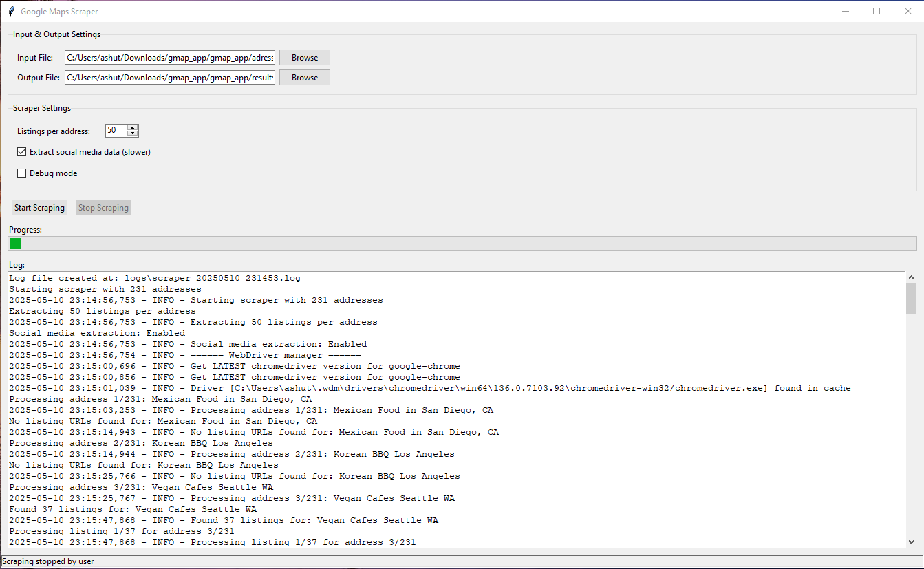Click the log scrollbar down arrow

coord(911,542)
